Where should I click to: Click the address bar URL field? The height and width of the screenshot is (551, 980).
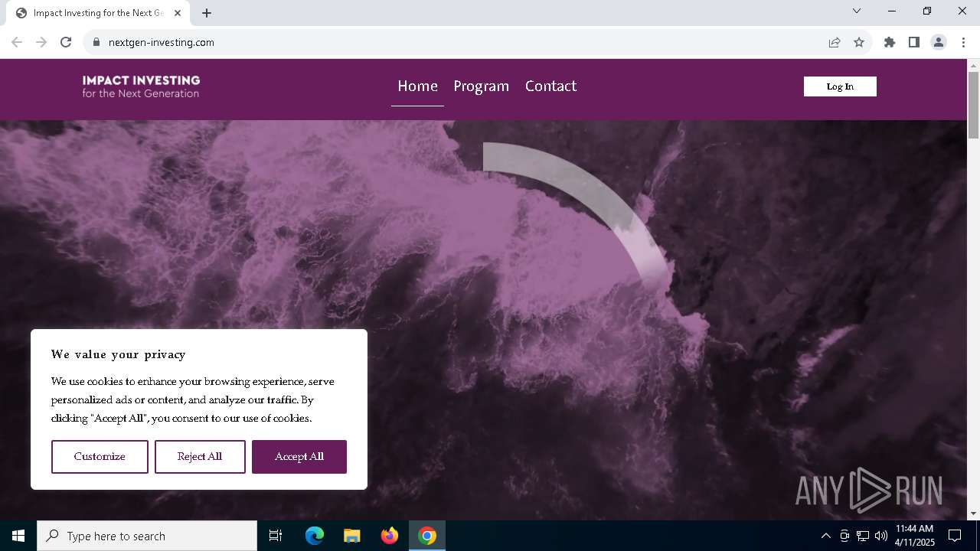pos(459,42)
